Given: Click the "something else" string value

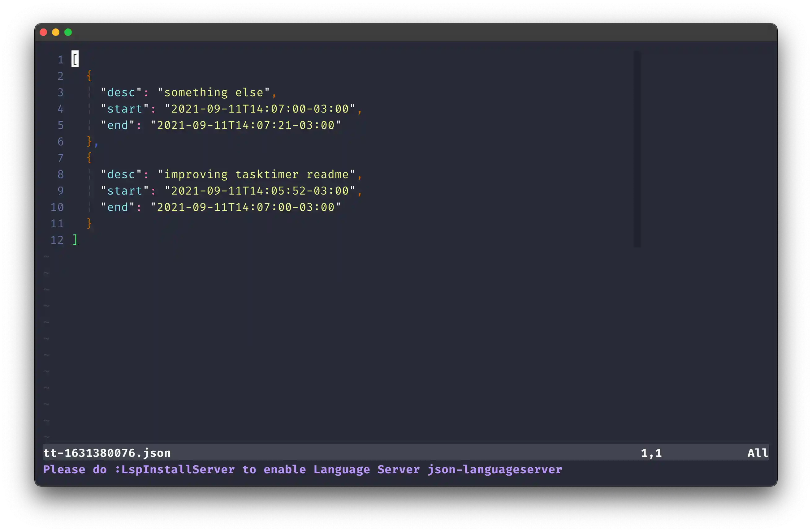Looking at the screenshot, I should click(x=214, y=92).
